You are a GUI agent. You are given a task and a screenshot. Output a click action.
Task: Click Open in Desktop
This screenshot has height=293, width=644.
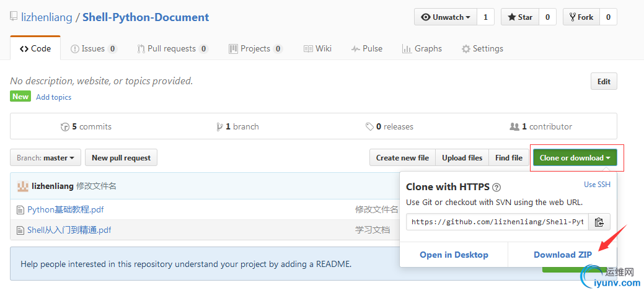(454, 255)
